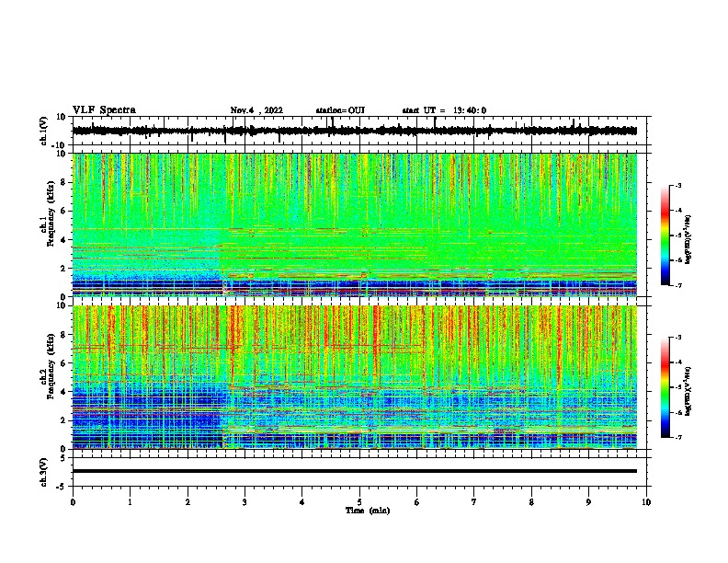Click time axis tick label '7'
The width and height of the screenshot is (728, 563).
point(474,502)
